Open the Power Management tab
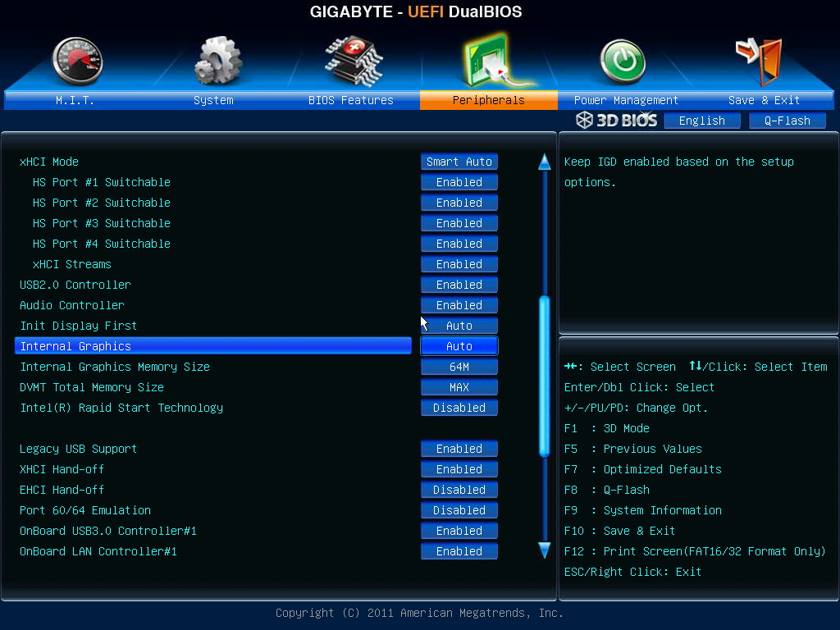840x630 pixels. (626, 100)
